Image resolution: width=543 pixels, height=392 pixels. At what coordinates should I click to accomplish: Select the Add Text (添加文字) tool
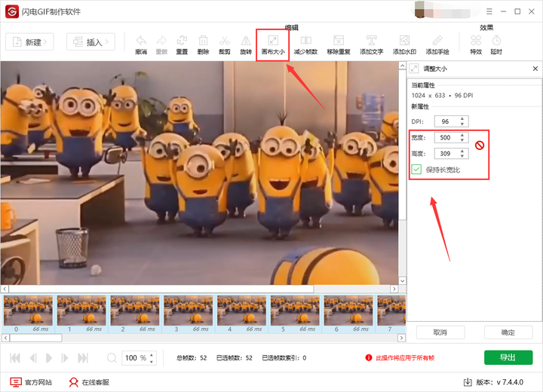pyautogui.click(x=371, y=44)
